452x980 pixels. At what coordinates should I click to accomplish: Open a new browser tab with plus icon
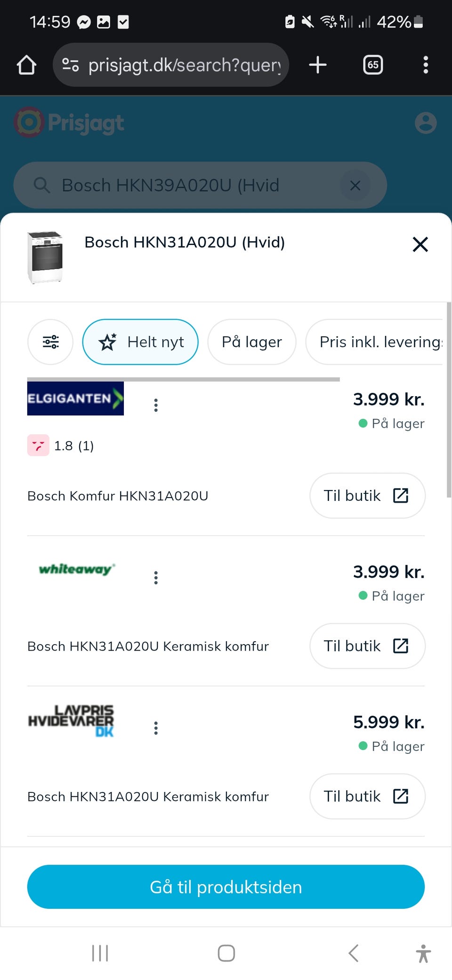(318, 65)
